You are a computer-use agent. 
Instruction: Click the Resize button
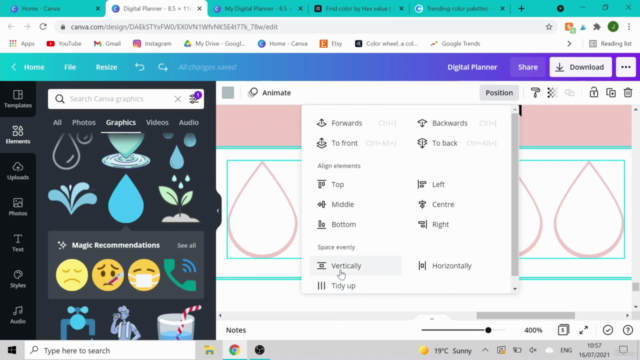tap(106, 67)
